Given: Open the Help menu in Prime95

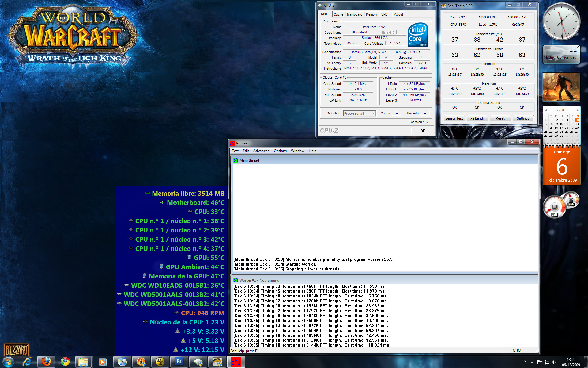Looking at the screenshot, I should point(312,151).
